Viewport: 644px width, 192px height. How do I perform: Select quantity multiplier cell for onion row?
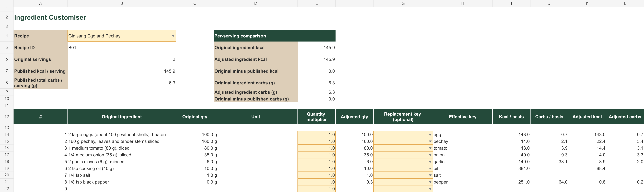pyautogui.click(x=316, y=155)
